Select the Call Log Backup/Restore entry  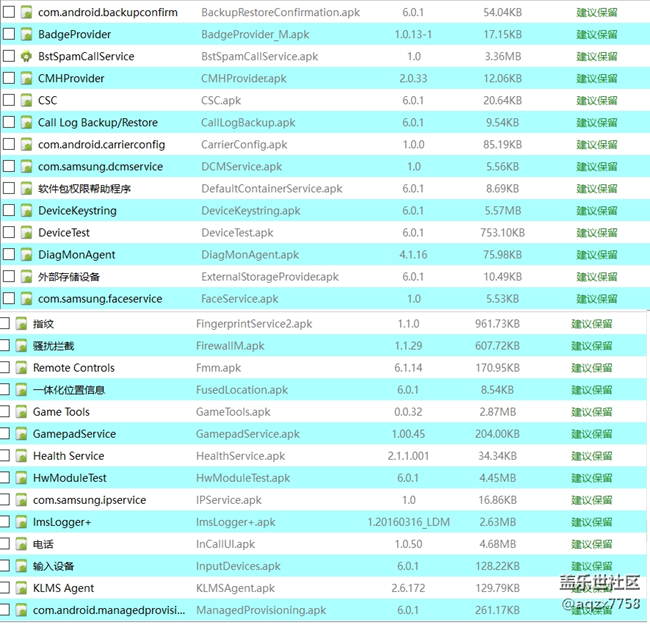[97, 122]
